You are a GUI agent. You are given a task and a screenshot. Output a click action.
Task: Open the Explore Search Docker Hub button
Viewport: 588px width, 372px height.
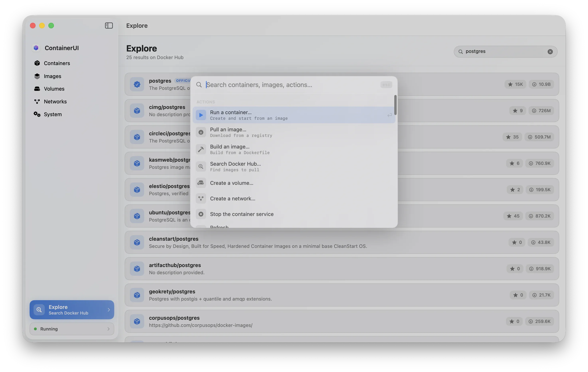[72, 310]
